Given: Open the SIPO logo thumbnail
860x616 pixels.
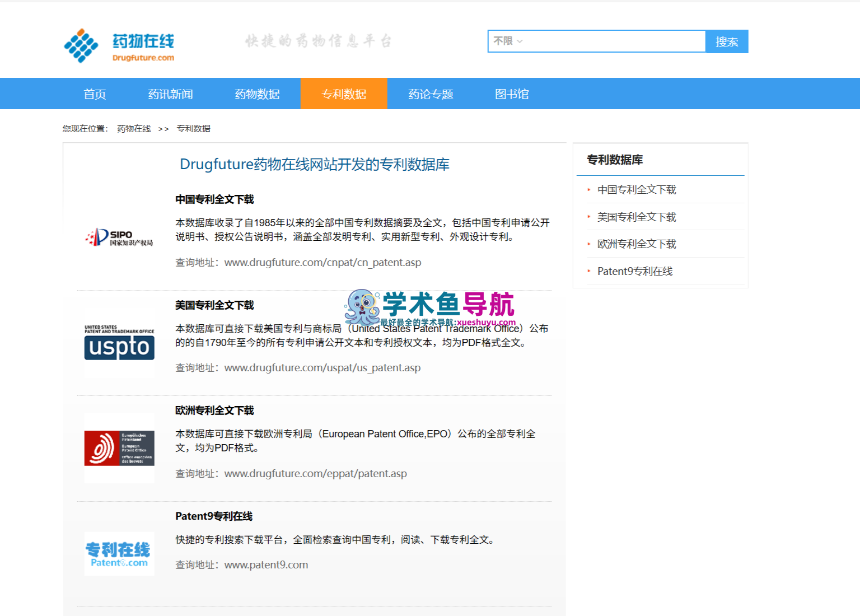Looking at the screenshot, I should point(119,237).
